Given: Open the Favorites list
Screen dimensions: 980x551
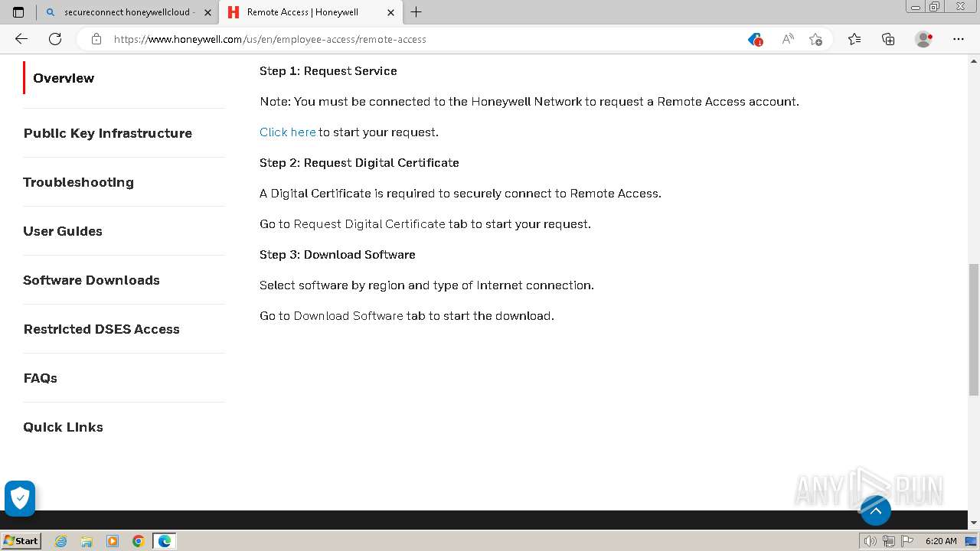Looking at the screenshot, I should (x=854, y=39).
